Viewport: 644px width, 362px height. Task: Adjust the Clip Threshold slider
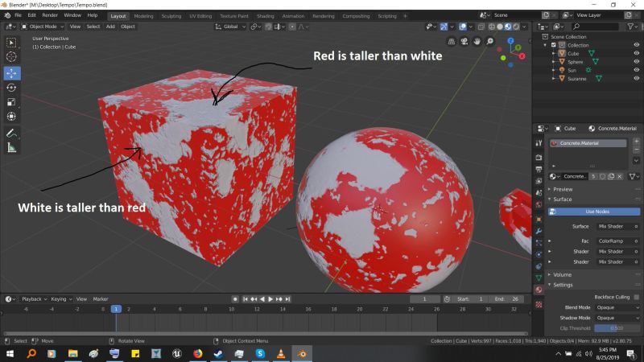point(617,328)
